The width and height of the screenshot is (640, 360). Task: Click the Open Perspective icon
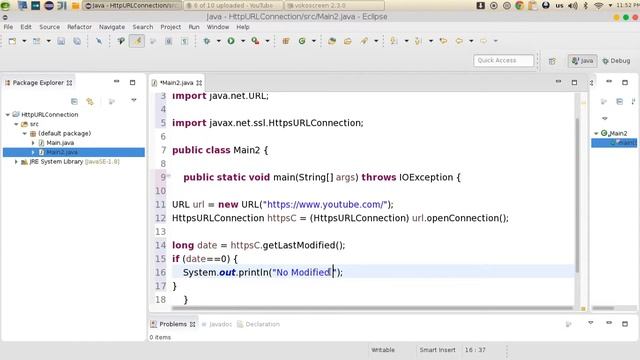(552, 61)
